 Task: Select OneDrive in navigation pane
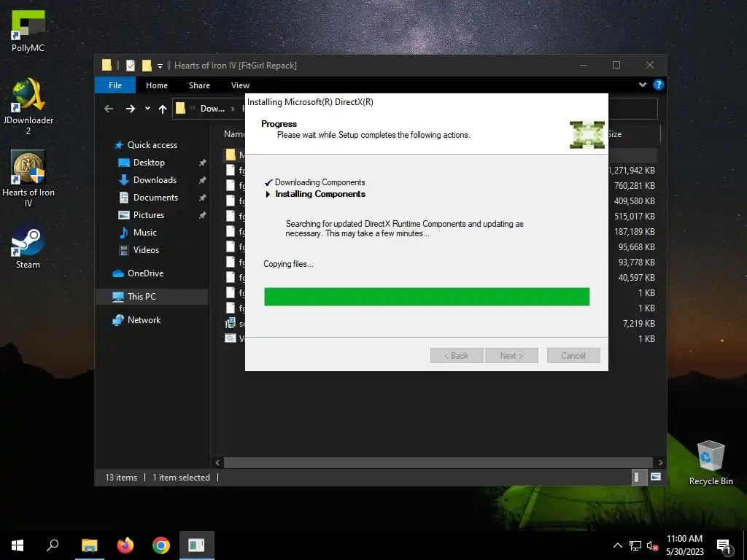pos(138,273)
